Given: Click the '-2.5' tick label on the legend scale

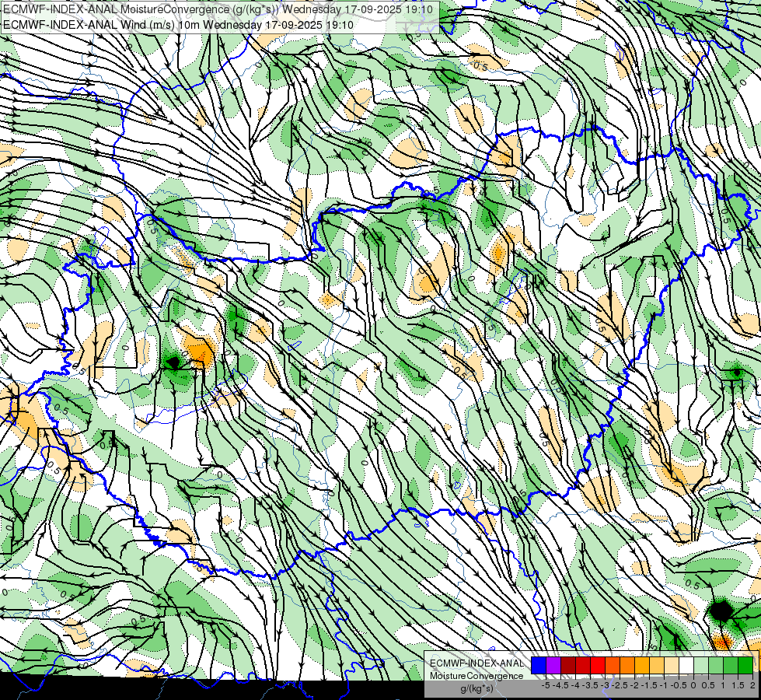Looking at the screenshot, I should pyautogui.click(x=620, y=685).
